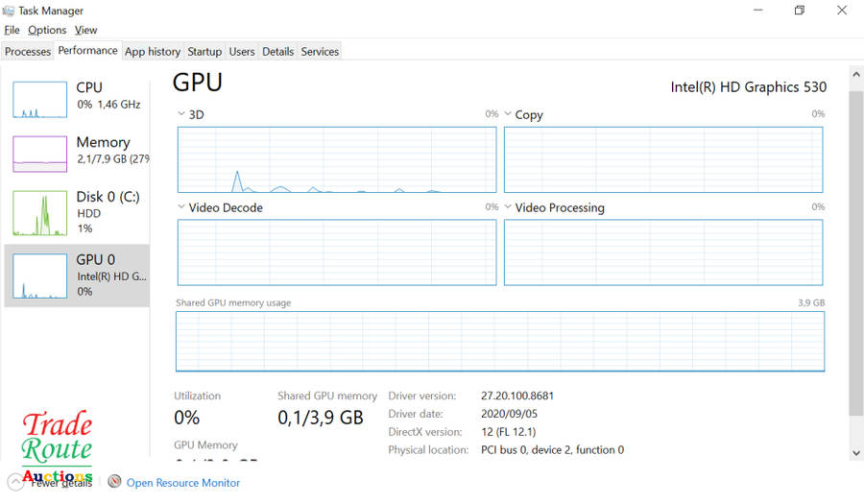Open the Options menu
Viewport: 864px width, 504px height.
point(47,31)
